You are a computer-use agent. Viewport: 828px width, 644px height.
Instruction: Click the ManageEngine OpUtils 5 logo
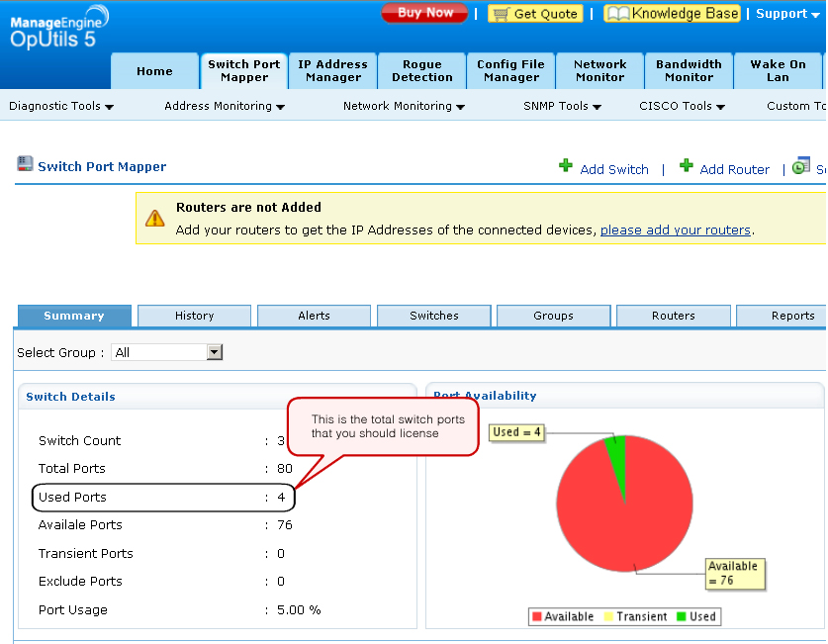[59, 28]
